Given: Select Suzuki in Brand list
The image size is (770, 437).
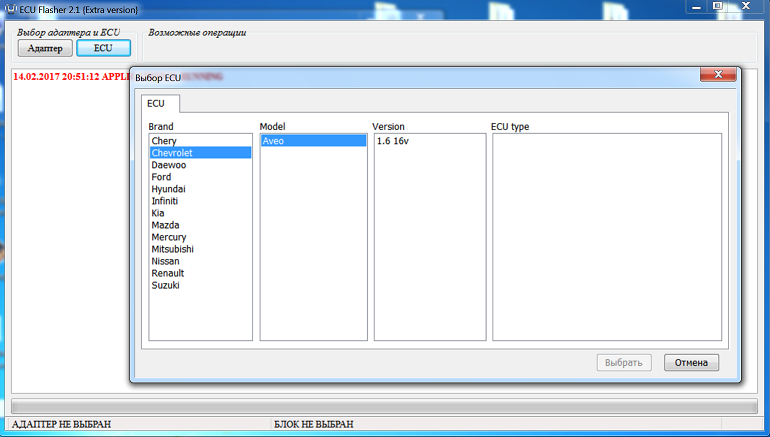Looking at the screenshot, I should 200,285.
